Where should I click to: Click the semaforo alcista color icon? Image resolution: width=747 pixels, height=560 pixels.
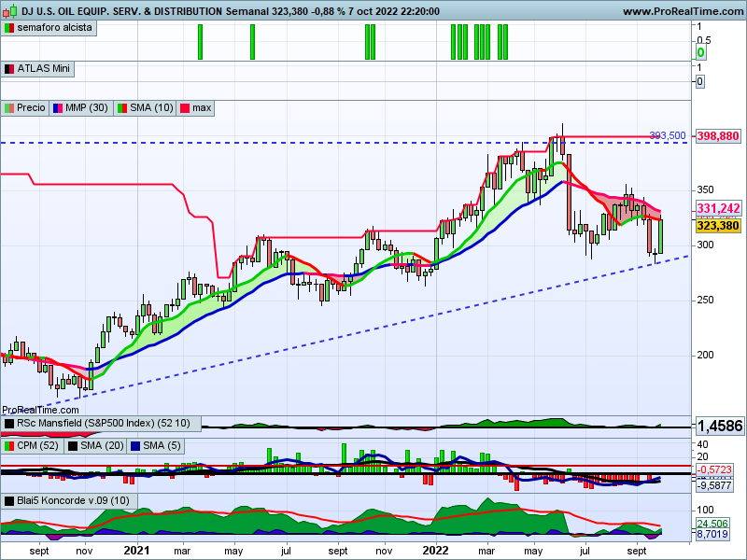pos(9,28)
